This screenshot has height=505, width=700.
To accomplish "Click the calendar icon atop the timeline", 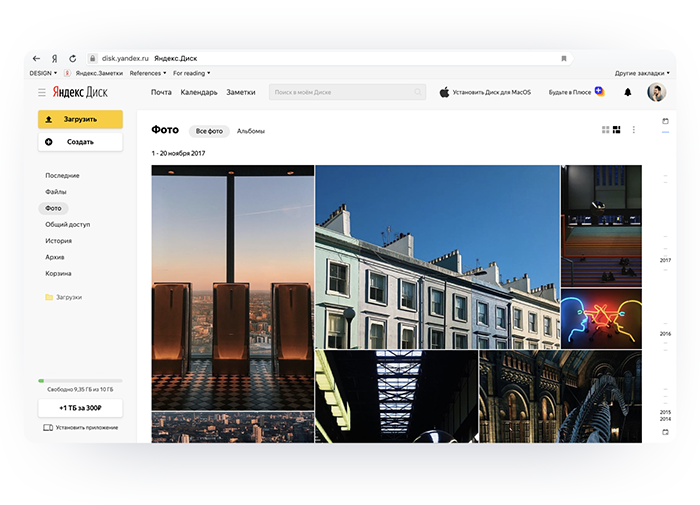I will pyautogui.click(x=666, y=121).
